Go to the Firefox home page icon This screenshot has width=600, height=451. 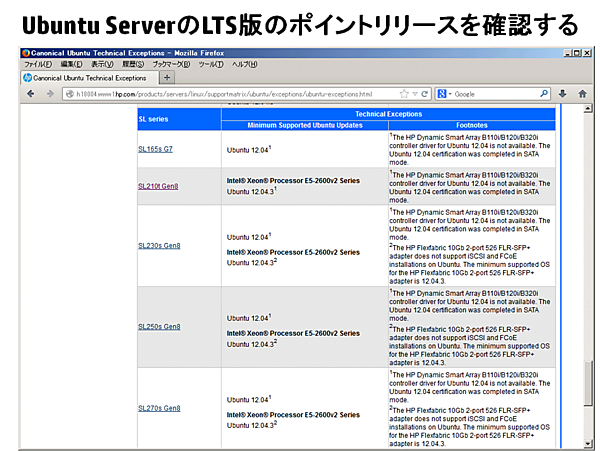583,93
